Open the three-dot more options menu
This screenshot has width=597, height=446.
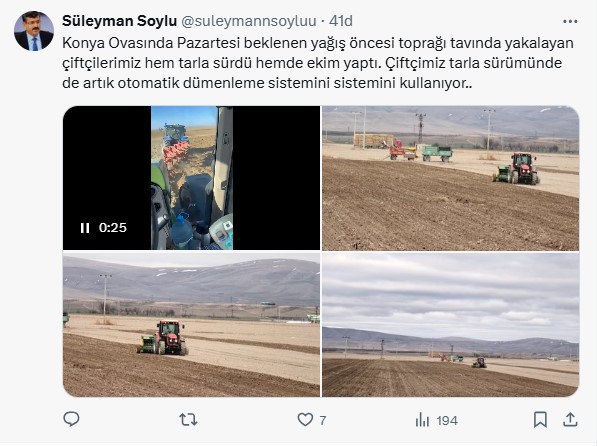point(570,21)
